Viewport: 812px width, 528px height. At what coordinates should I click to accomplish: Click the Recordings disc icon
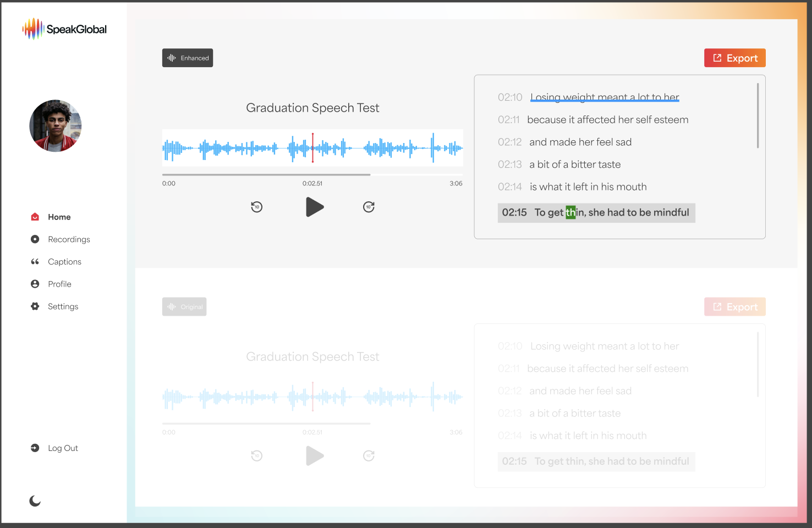tap(35, 239)
